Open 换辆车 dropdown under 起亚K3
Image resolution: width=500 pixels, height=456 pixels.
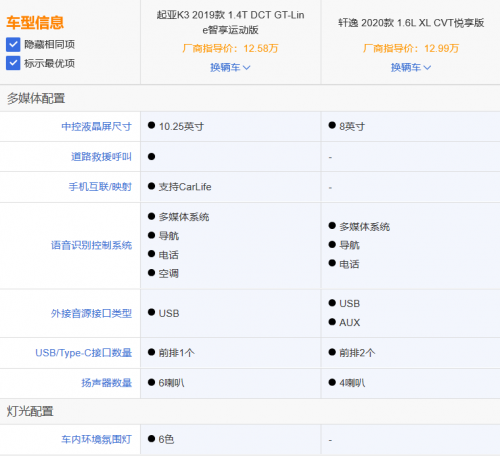pyautogui.click(x=230, y=67)
